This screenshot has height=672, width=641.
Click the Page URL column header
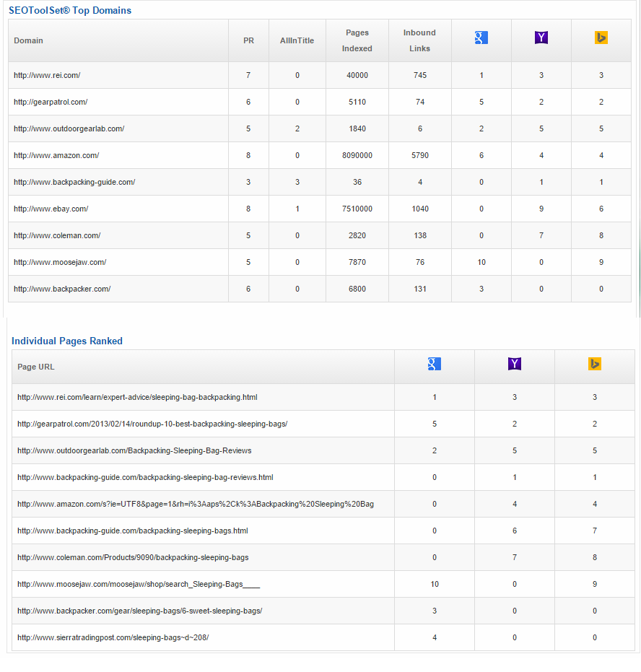point(36,367)
